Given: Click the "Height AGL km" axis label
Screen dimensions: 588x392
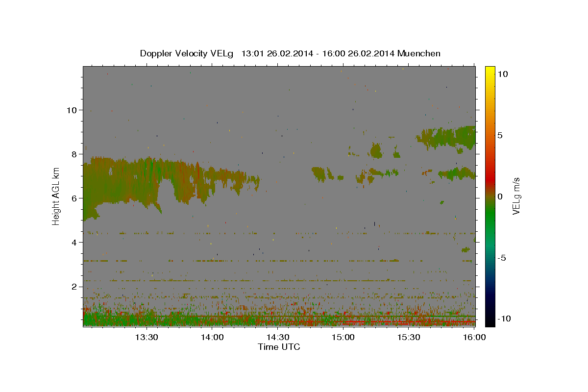Looking at the screenshot, I should 56,196.
